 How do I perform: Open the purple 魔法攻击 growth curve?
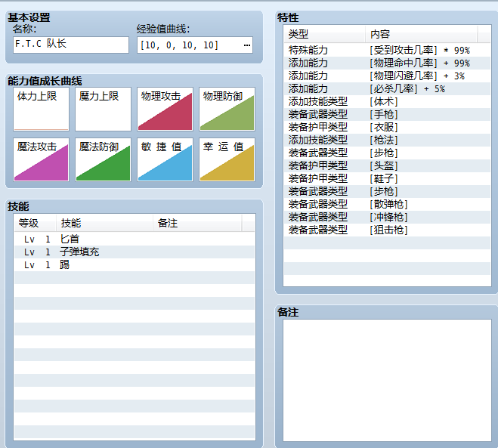coord(41,159)
